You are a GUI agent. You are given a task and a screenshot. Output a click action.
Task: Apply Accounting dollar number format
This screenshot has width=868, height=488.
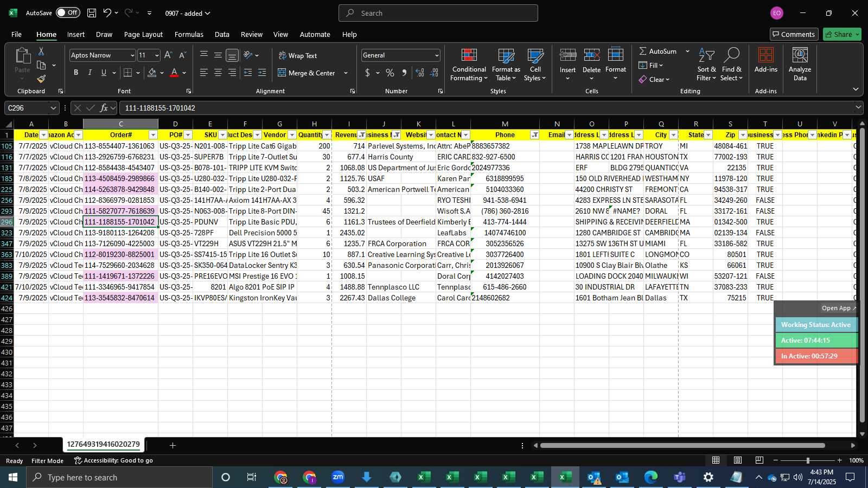click(367, 73)
